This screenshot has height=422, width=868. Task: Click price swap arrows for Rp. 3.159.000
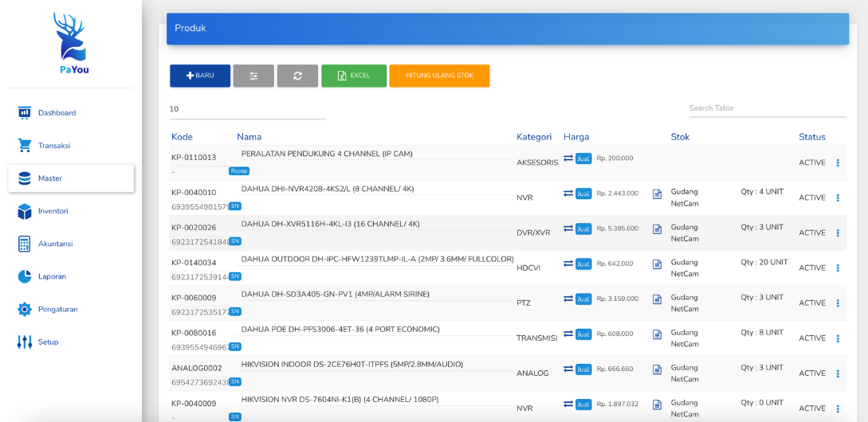568,298
